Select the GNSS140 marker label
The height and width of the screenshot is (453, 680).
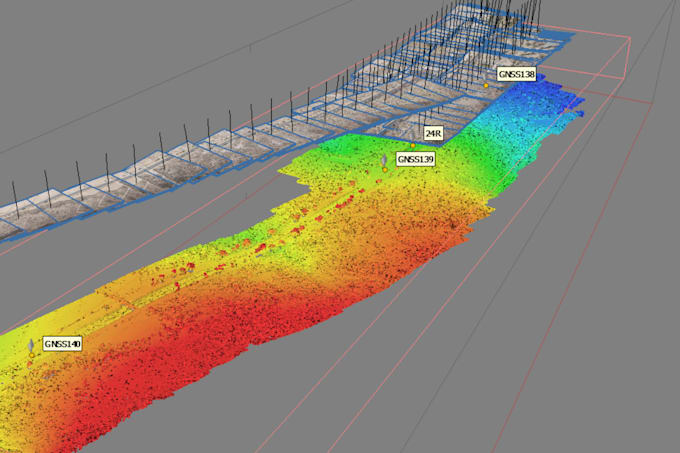[62, 344]
